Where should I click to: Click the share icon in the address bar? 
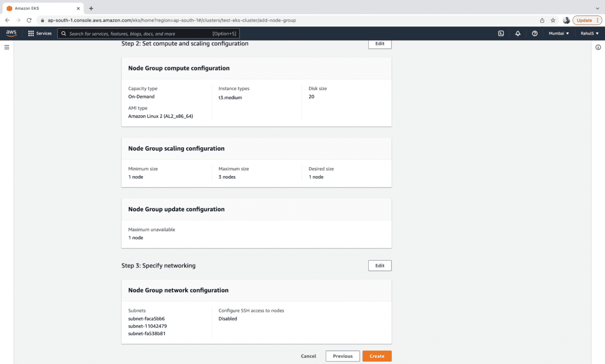[542, 20]
